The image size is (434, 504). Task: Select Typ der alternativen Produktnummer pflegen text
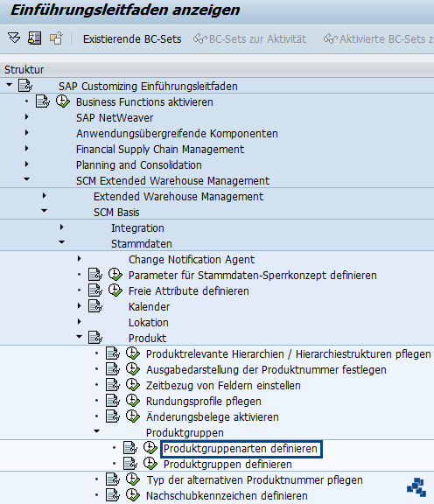(x=255, y=479)
